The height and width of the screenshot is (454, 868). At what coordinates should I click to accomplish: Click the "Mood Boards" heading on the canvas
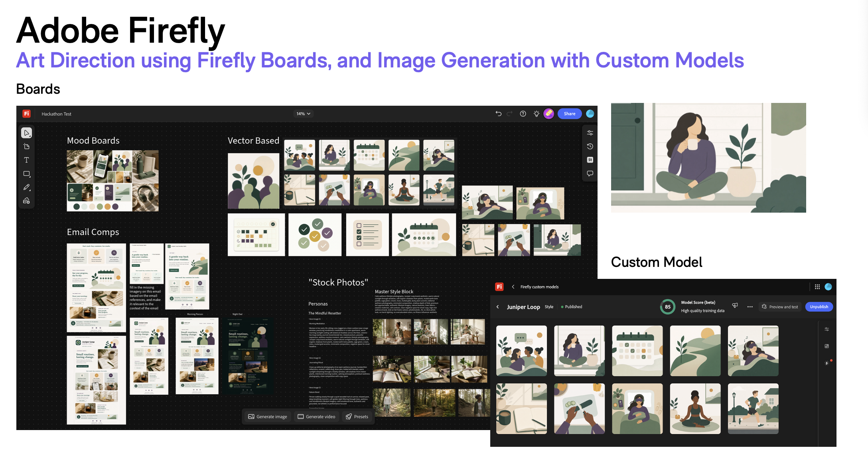pos(93,140)
